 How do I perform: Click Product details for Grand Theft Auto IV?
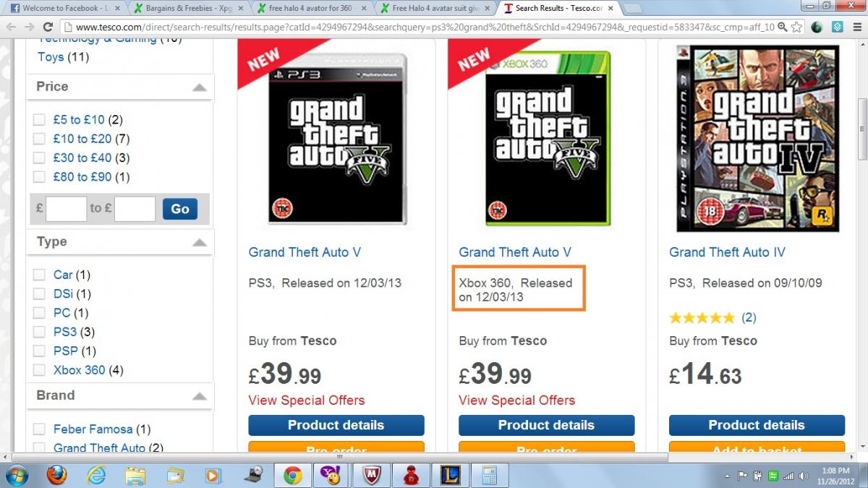click(757, 425)
